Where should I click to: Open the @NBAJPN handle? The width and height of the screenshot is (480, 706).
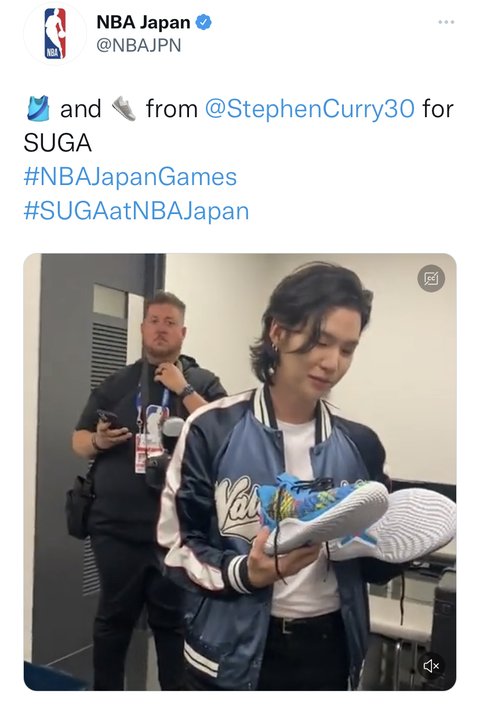click(139, 45)
